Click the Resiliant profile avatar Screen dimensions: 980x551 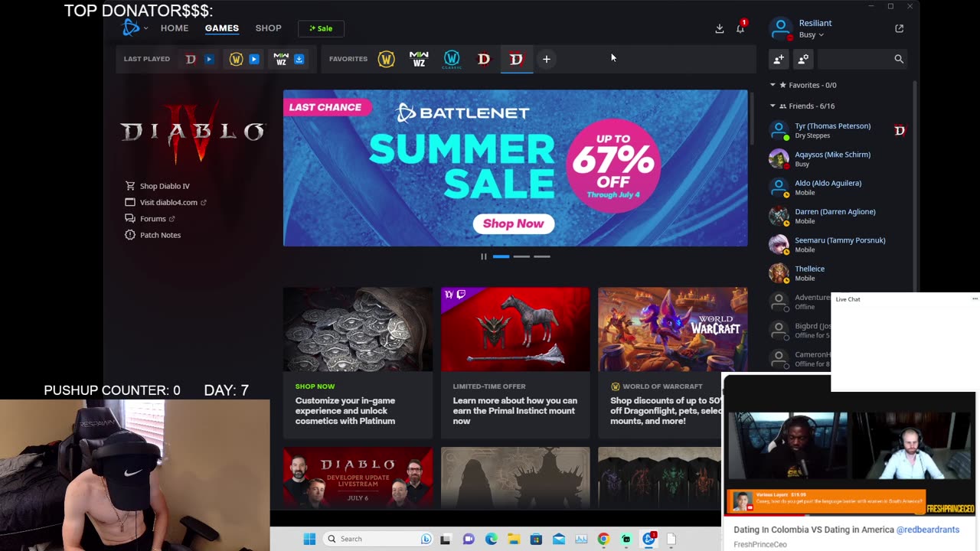[x=780, y=28]
